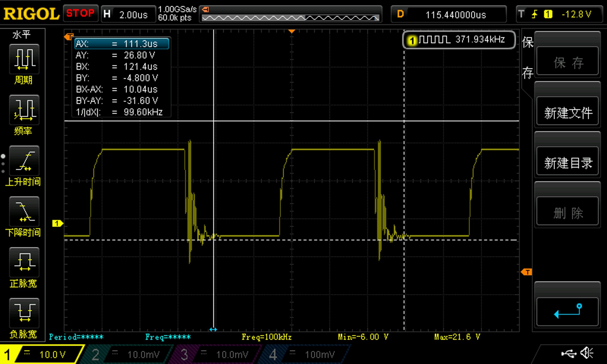Select the Rise Time (上升时间) icon
The width and height of the screenshot is (607, 364).
pos(24,160)
